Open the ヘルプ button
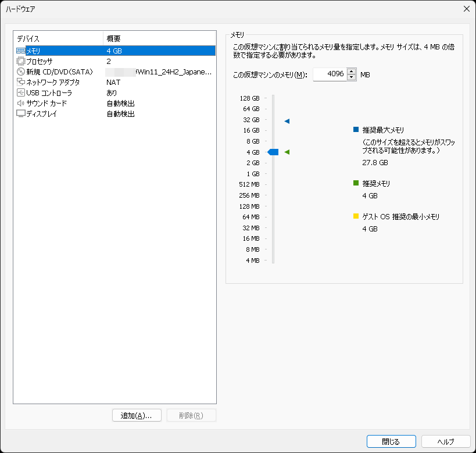This screenshot has height=453, width=476. coord(445,441)
